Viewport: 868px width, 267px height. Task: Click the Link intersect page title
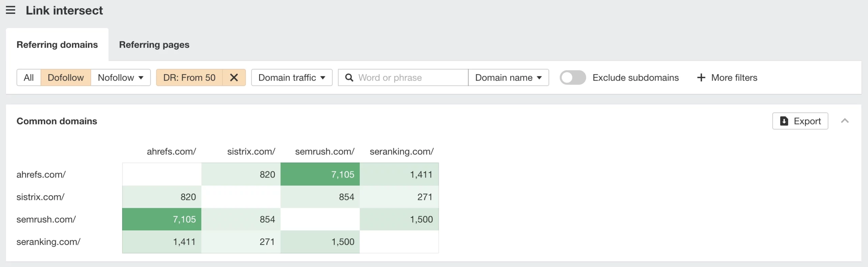64,11
